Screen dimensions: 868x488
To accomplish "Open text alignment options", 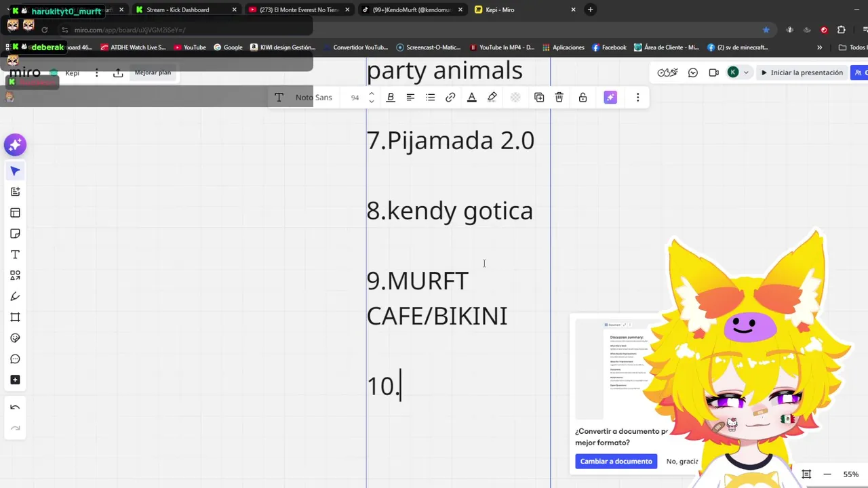I will (x=410, y=98).
